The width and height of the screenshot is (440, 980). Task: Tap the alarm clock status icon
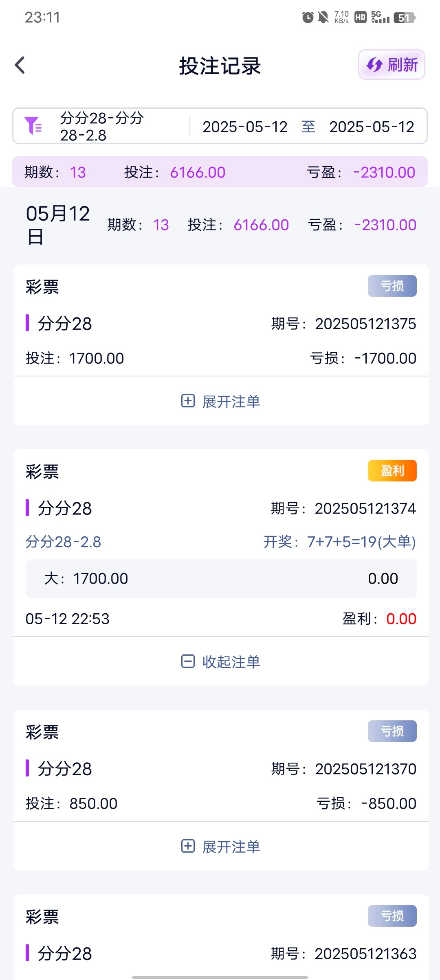(308, 17)
